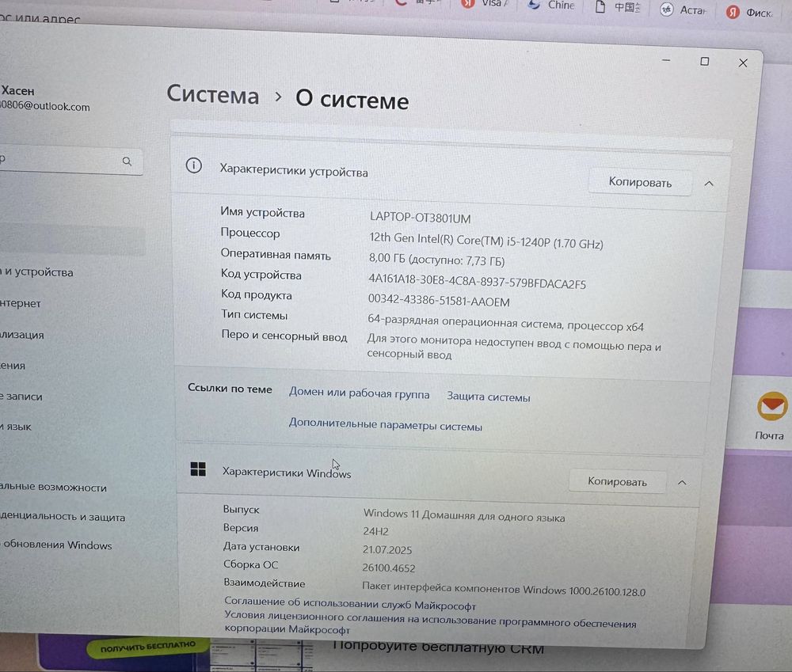Go back to Система in the breadcrumb

(212, 95)
